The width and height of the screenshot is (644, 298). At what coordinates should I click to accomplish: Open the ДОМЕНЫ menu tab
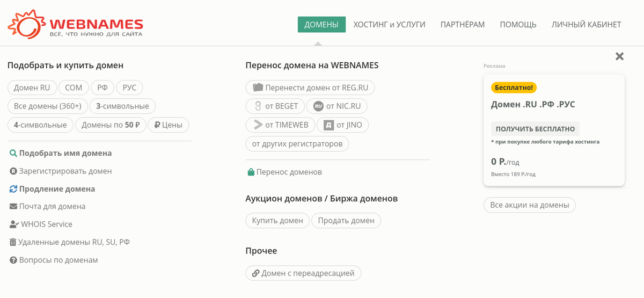point(321,24)
